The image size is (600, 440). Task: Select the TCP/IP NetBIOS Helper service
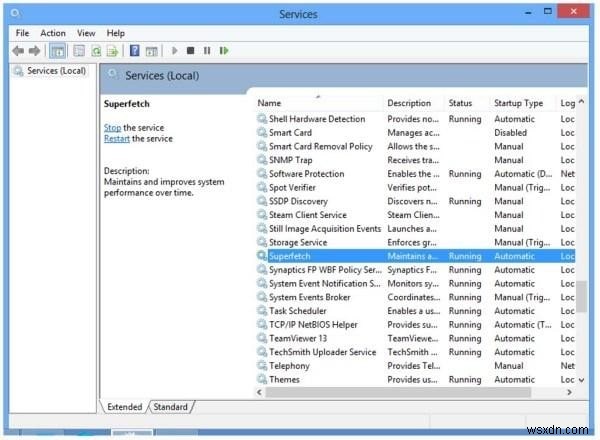[416, 325]
